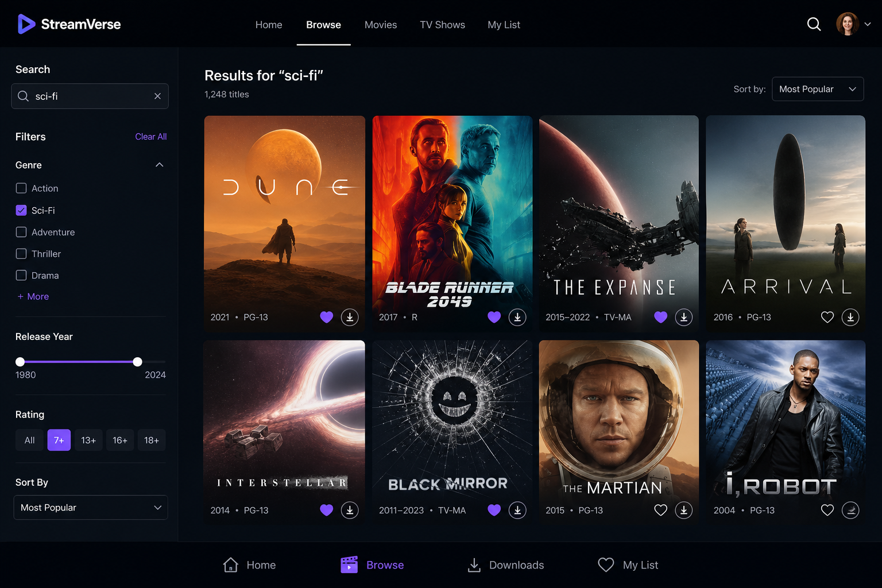Go to TV Shows in top navigation

coord(442,25)
